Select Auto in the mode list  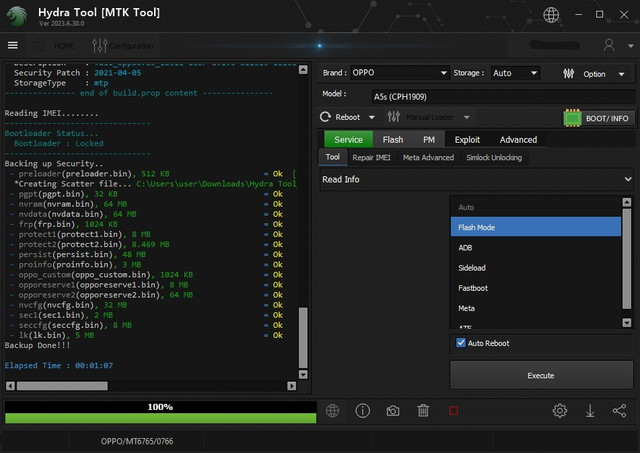(x=536, y=207)
